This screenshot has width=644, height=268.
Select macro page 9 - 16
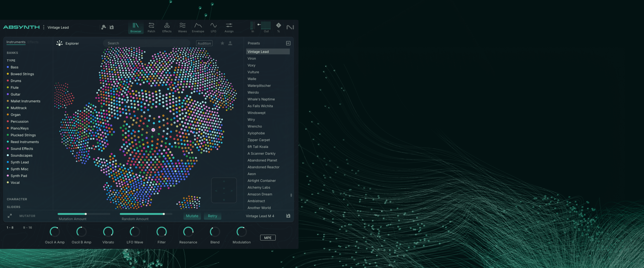coord(28,227)
